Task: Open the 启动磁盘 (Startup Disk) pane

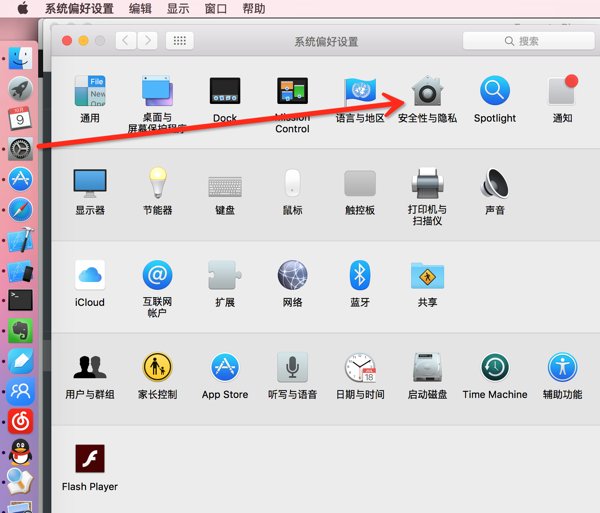Action: pyautogui.click(x=427, y=367)
